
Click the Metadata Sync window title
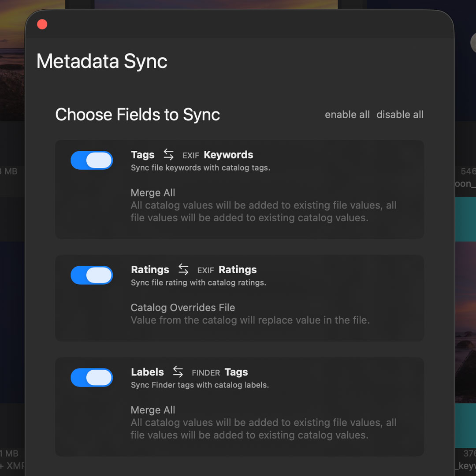(x=102, y=61)
